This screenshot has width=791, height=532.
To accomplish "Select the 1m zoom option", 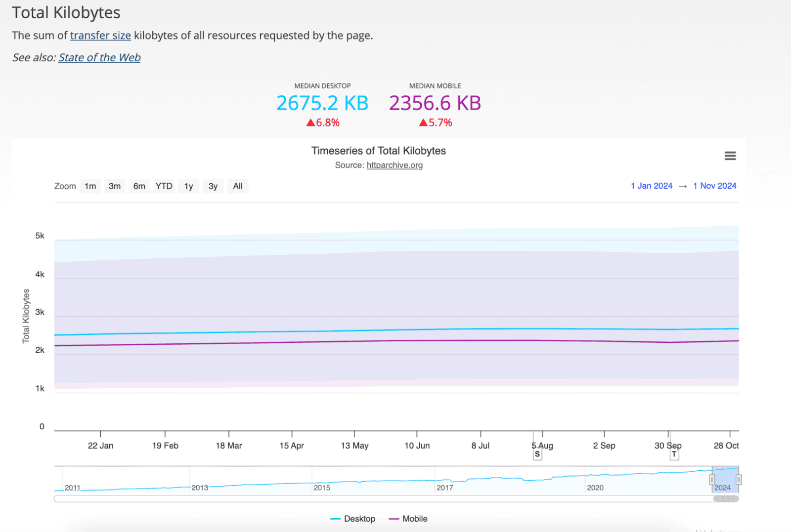I will click(x=90, y=186).
